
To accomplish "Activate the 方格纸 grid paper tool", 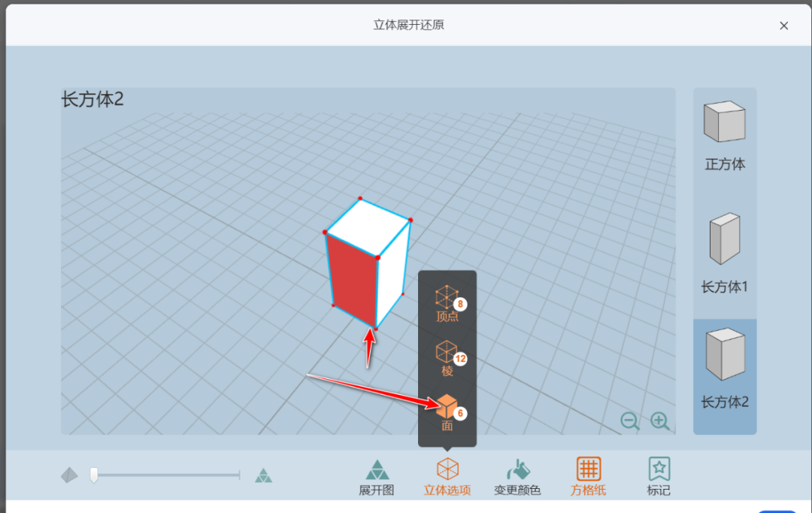I will coord(589,475).
